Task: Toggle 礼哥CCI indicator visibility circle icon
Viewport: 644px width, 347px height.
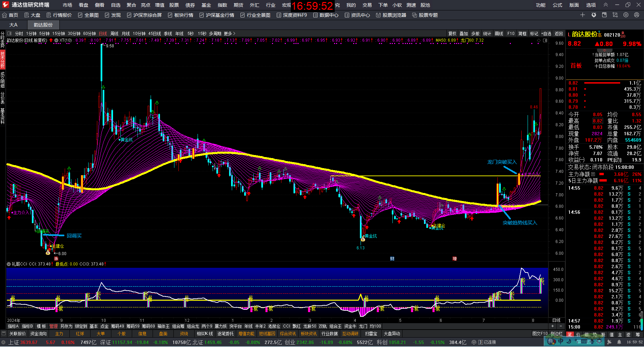Action: [9, 264]
